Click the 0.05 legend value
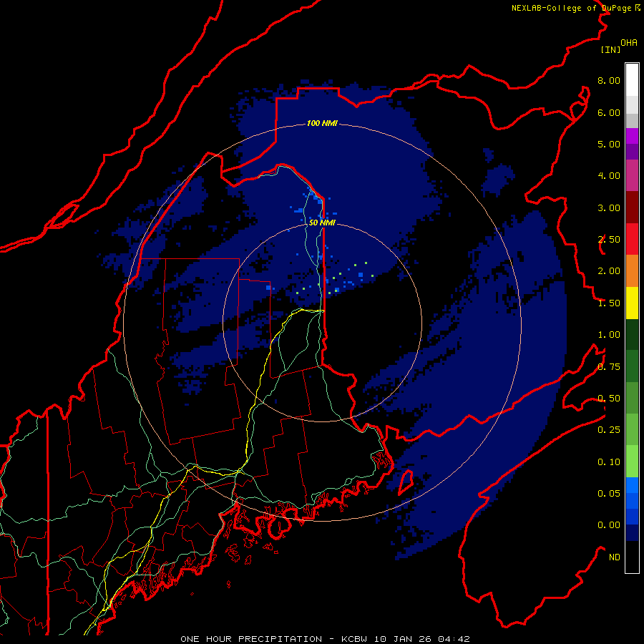Image resolution: width=644 pixels, height=644 pixels. click(609, 494)
